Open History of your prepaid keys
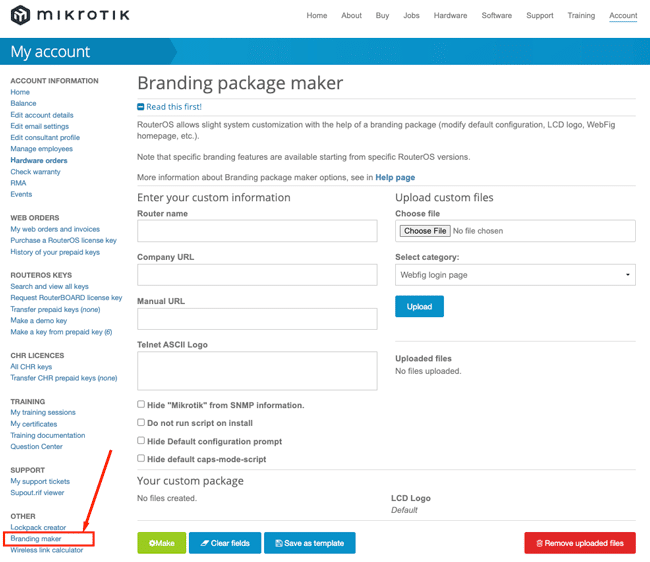 pos(55,252)
